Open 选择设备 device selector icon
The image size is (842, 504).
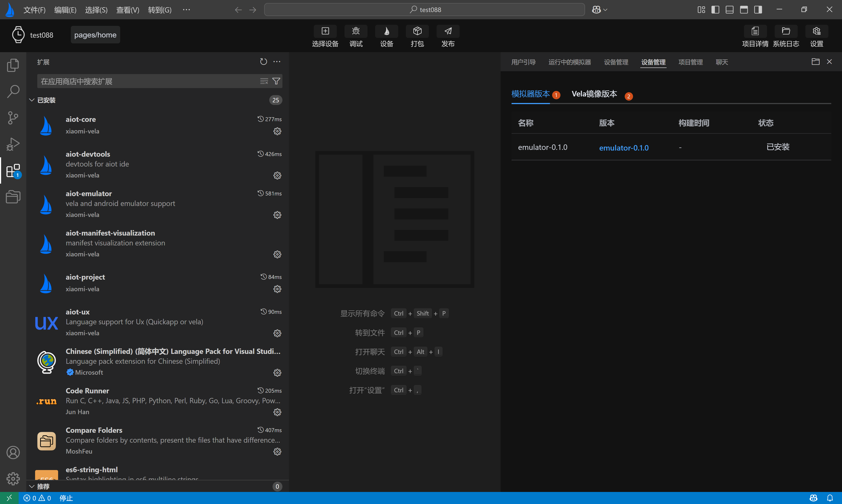(325, 31)
